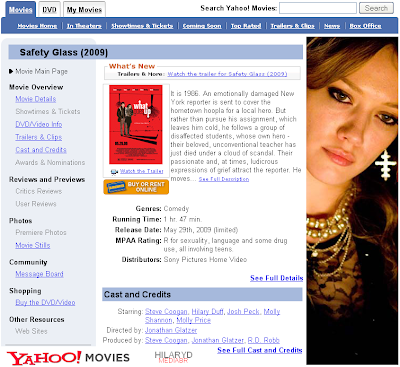This screenshot has height=367, width=400.
Task: Open Josh Peck cast link
Action: pyautogui.click(x=243, y=312)
